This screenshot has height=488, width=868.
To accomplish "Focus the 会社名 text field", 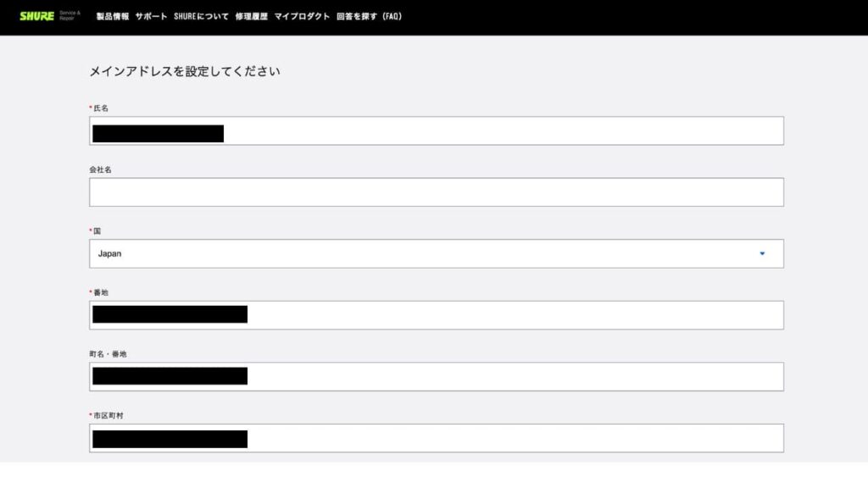I will coord(436,192).
